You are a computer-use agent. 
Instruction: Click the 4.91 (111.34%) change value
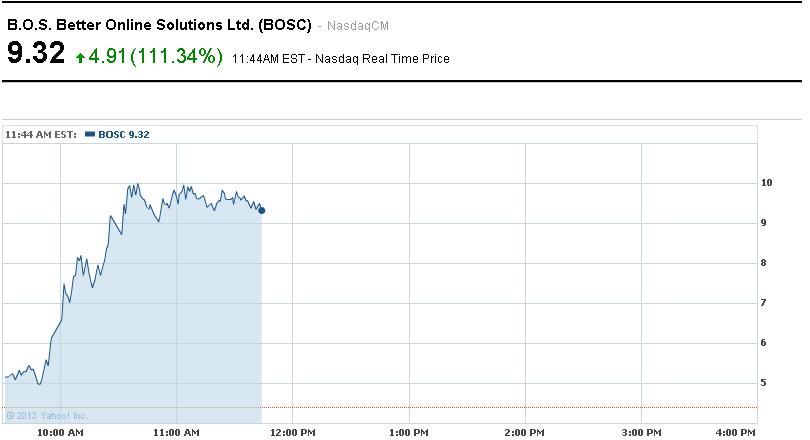[x=155, y=56]
